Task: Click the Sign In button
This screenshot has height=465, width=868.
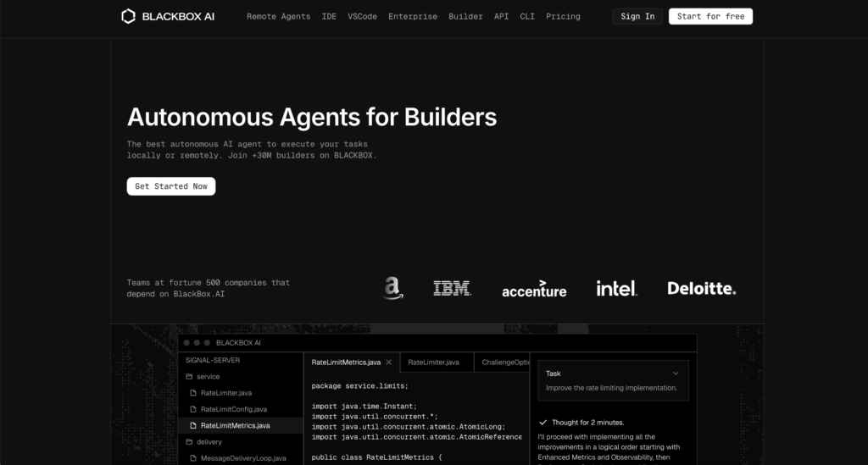Action: pyautogui.click(x=637, y=16)
